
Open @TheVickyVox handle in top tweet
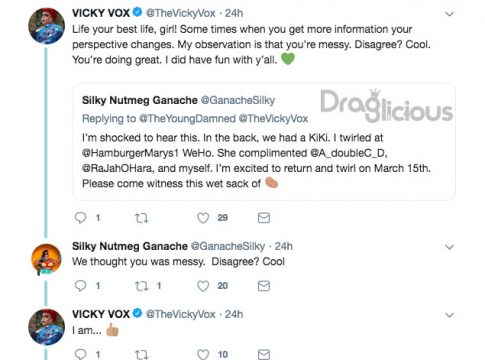click(180, 13)
